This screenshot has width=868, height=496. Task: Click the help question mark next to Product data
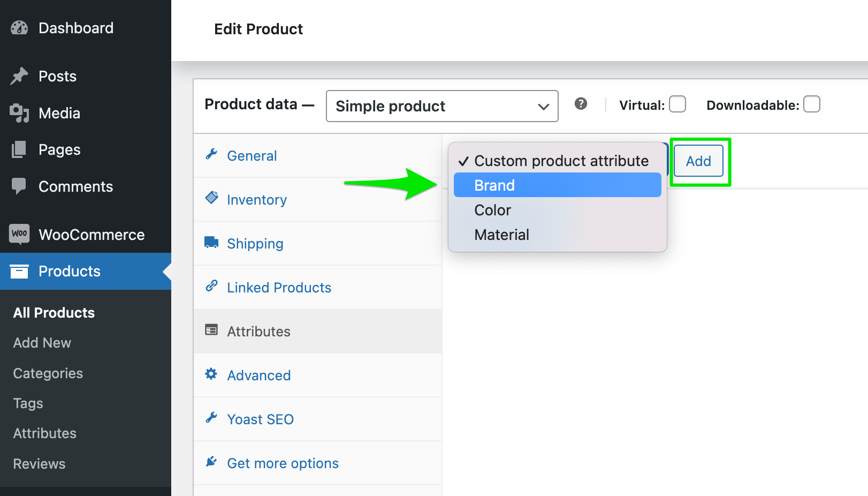581,104
